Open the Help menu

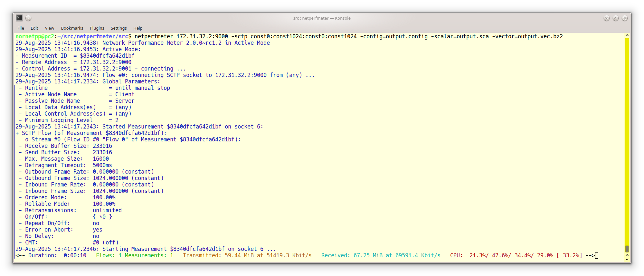click(x=138, y=28)
